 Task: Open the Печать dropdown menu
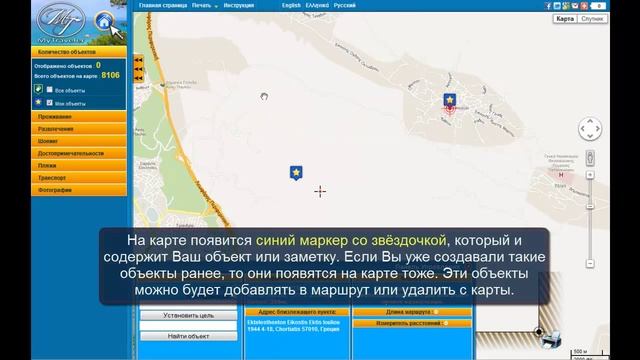point(204,5)
